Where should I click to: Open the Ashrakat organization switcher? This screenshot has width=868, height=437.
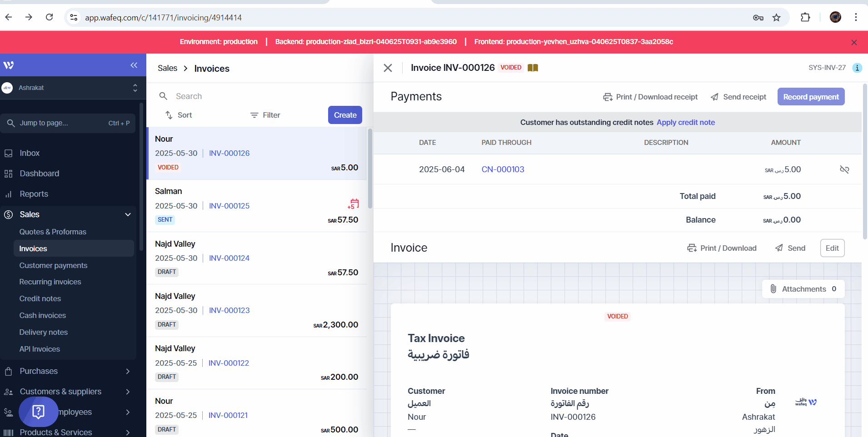(x=70, y=88)
